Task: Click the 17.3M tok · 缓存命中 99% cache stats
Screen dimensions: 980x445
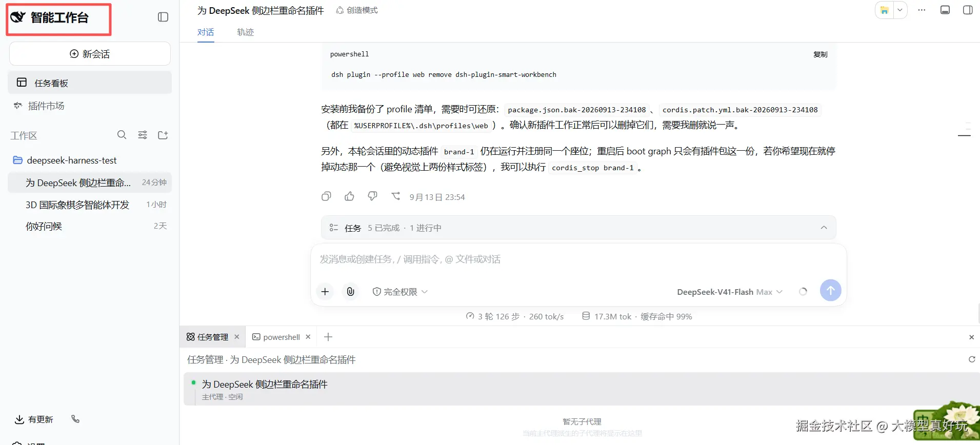Action: pos(637,316)
